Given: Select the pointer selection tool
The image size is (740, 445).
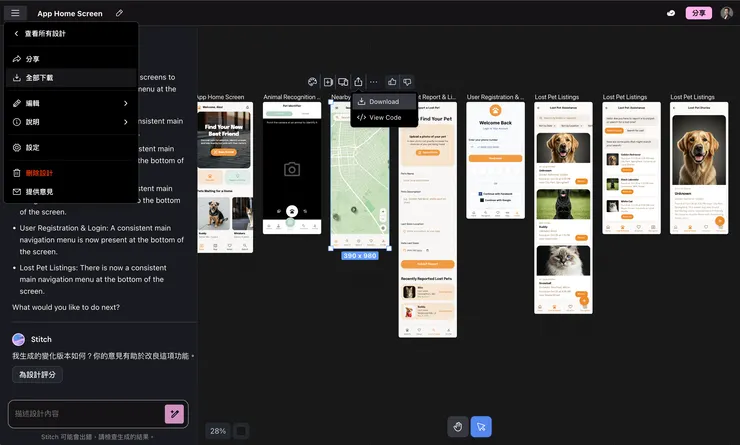Looking at the screenshot, I should point(481,427).
